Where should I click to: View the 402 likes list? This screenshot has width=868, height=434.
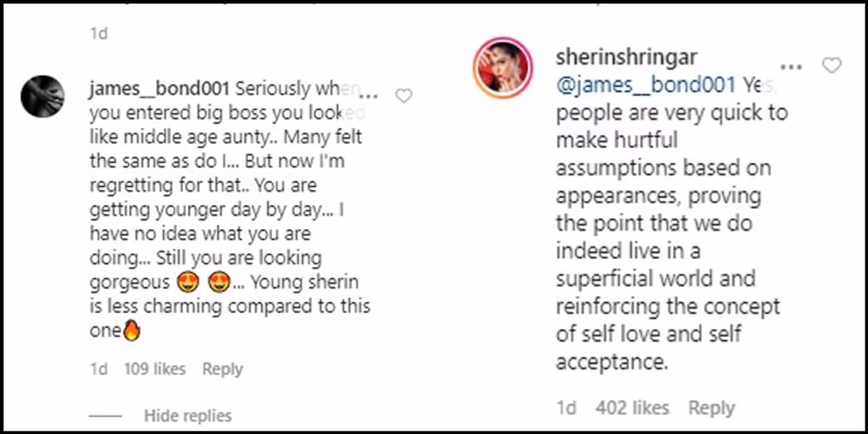(632, 408)
